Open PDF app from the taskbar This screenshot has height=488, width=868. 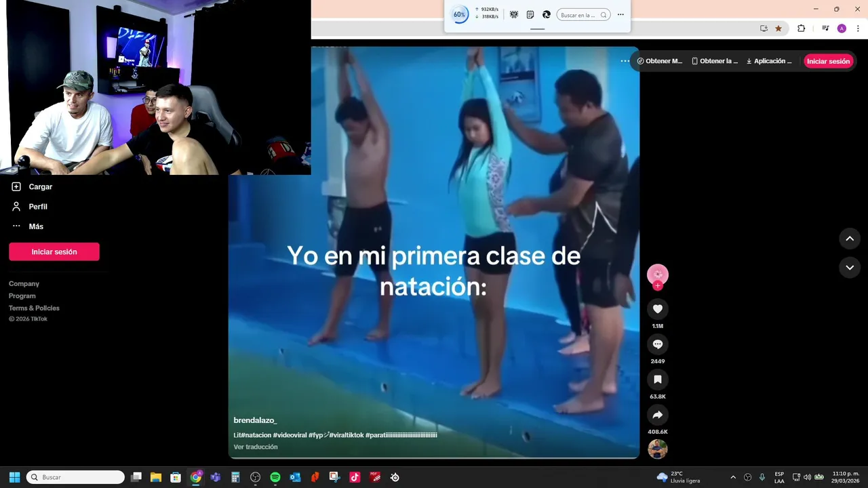point(375,477)
